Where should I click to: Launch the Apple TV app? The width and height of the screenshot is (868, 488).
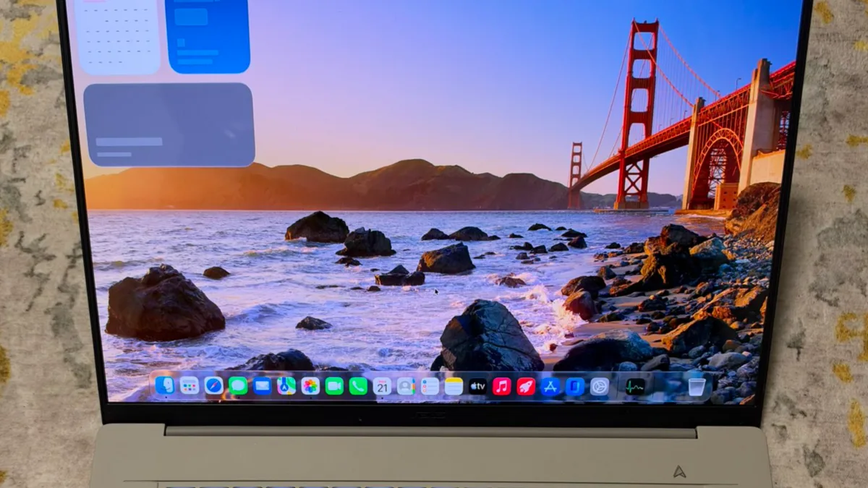477,386
